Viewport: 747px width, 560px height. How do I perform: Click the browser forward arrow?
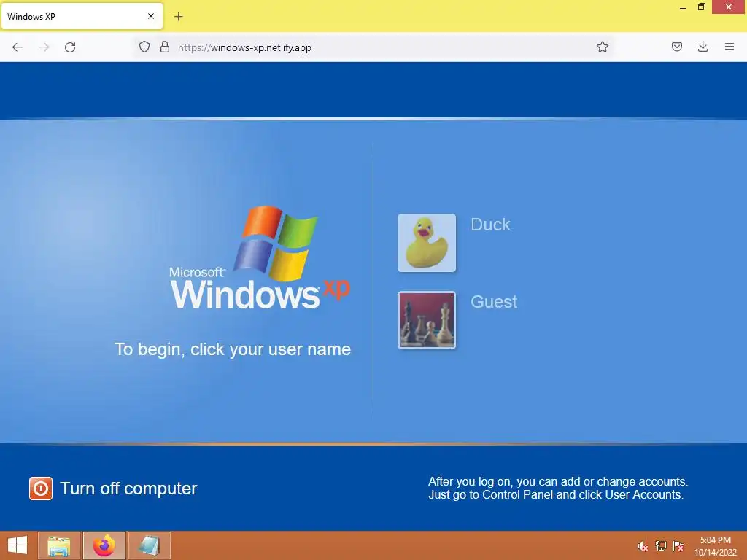point(44,47)
